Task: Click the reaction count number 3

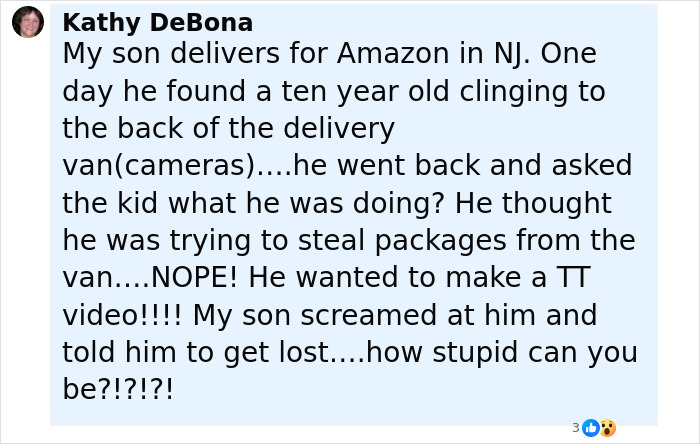Action: pyautogui.click(x=576, y=428)
